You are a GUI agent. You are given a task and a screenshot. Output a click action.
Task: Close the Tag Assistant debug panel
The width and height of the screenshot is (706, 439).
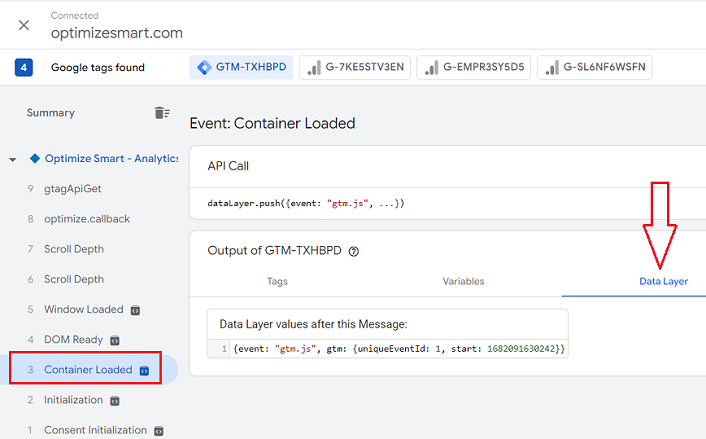click(x=24, y=25)
